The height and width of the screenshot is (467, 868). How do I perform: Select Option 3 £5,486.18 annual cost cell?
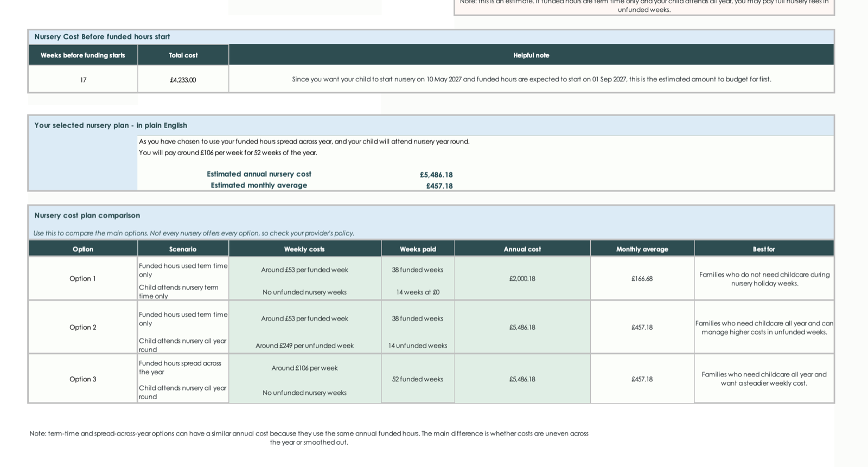(x=522, y=379)
